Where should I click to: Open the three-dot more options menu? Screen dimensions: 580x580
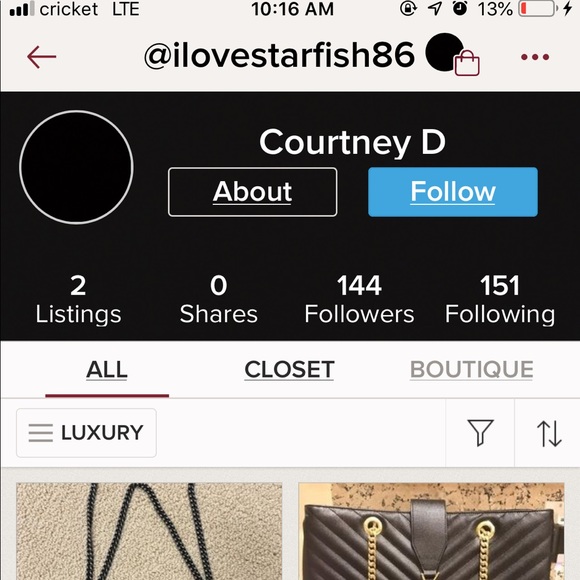(x=535, y=57)
